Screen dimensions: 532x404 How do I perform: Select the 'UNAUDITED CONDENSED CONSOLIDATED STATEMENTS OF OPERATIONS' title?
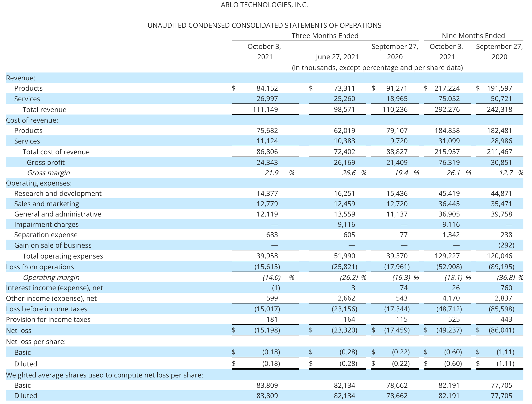click(264, 25)
